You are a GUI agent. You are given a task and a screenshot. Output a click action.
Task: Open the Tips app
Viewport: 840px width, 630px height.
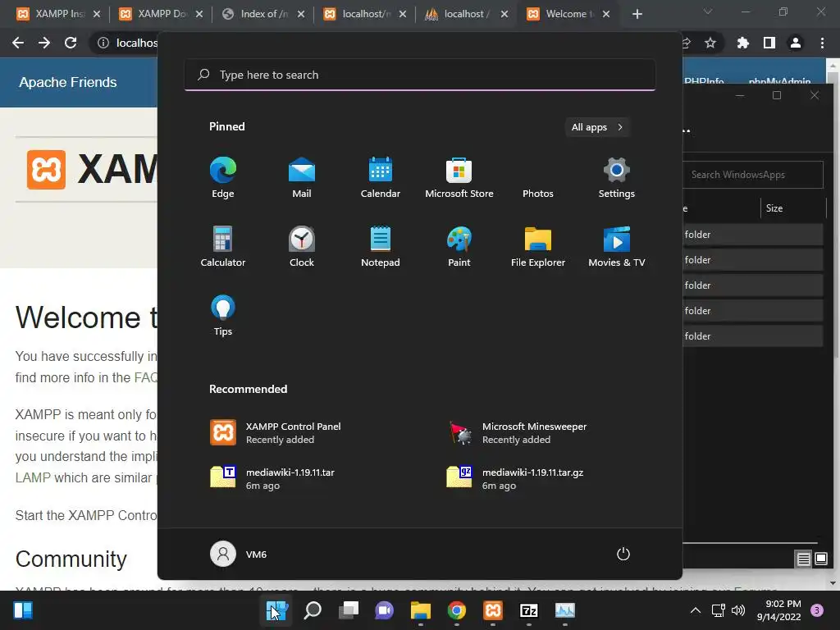223,316
